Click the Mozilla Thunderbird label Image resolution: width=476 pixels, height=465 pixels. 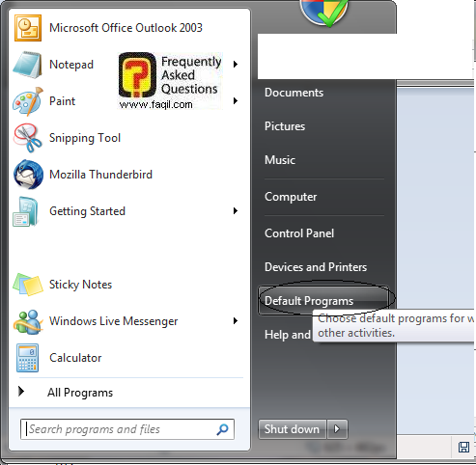click(x=100, y=175)
